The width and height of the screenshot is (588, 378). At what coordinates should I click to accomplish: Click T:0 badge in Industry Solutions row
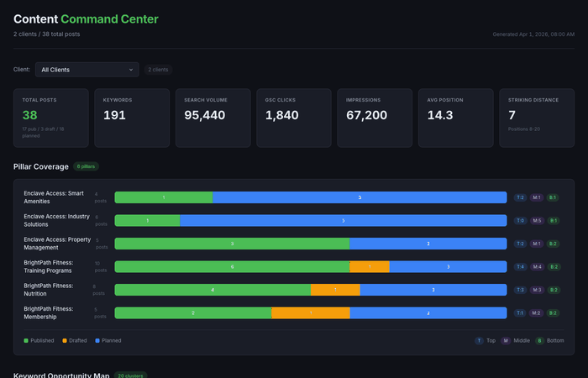(521, 220)
